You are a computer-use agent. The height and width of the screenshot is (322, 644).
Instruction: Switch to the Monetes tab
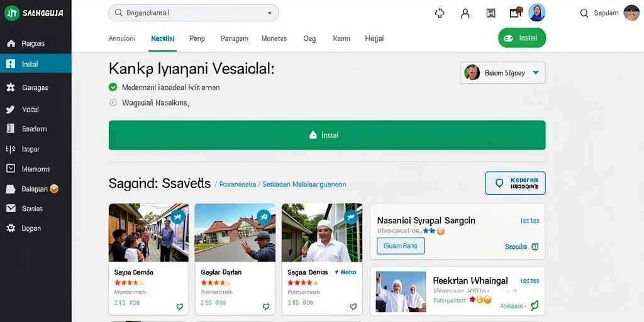click(274, 38)
